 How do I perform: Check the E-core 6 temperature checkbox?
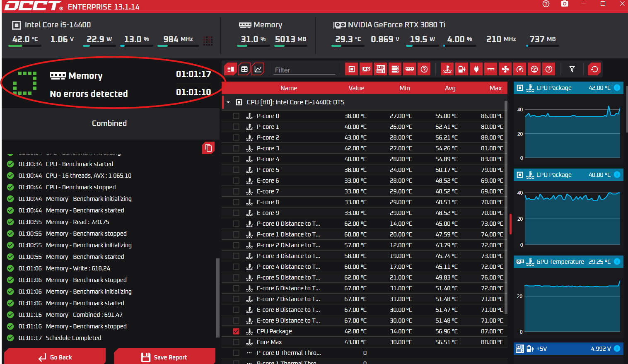pyautogui.click(x=236, y=181)
